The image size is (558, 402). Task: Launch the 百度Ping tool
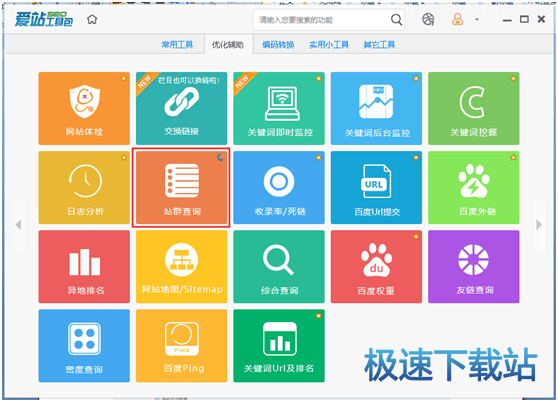click(181, 346)
